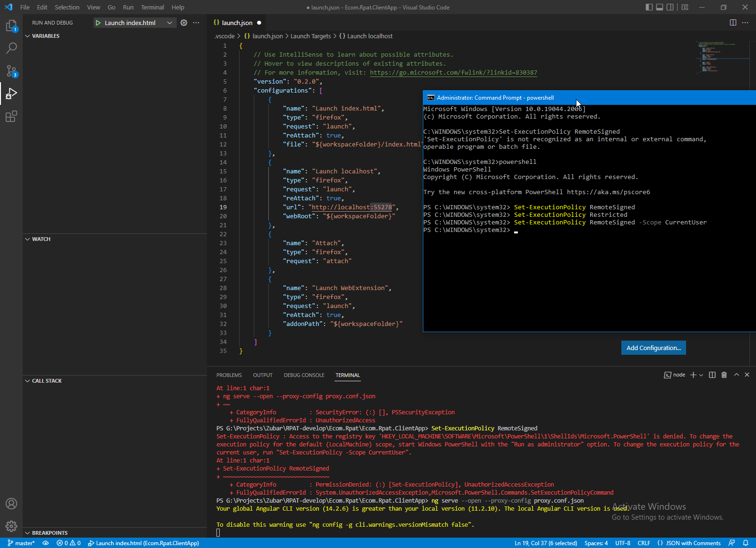Click the Add Configuration... button
The height and width of the screenshot is (548, 756).
point(653,348)
